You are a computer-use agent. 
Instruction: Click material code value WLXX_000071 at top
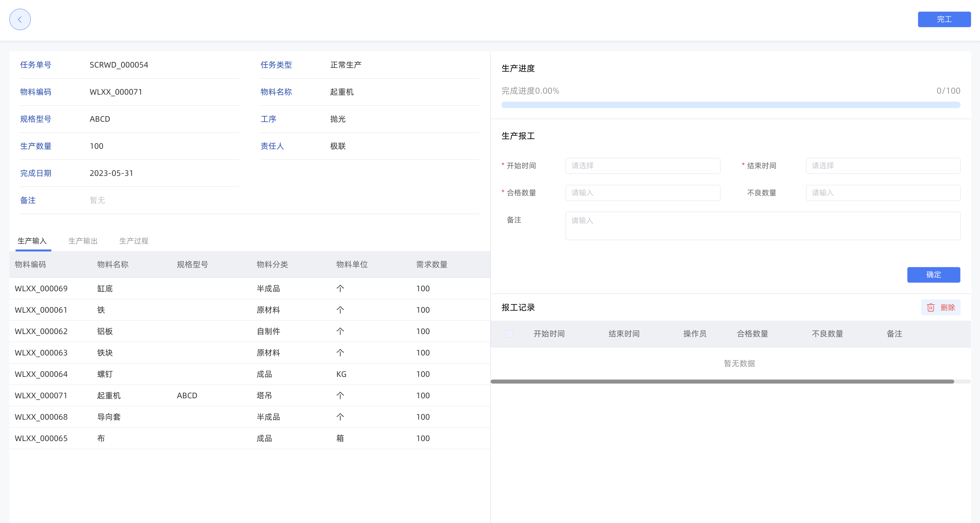(116, 92)
